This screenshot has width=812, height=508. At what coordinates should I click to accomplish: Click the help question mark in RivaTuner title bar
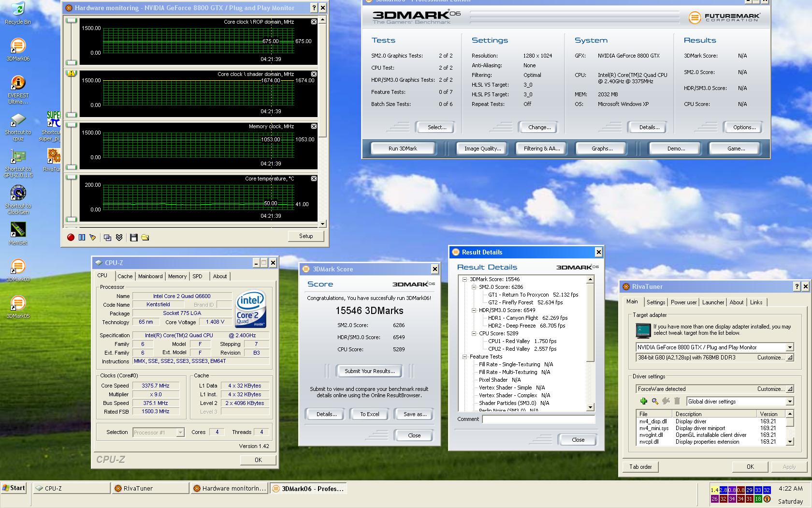[797, 286]
